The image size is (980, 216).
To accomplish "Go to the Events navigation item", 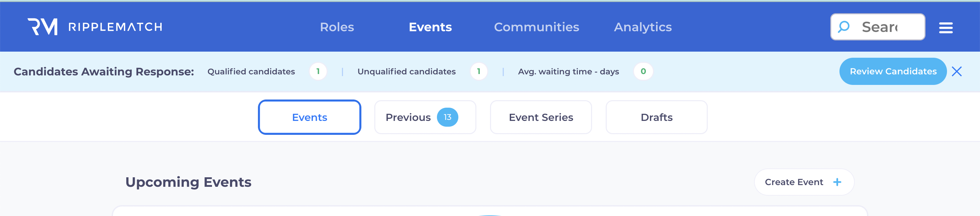I will 430,27.
